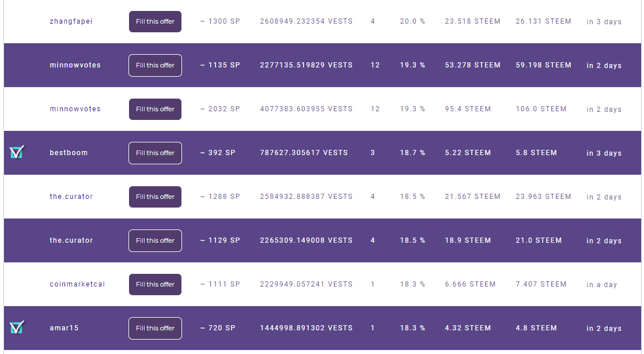Fill the minnowvotes 2032 SP offer
Image resolution: width=644 pixels, height=354 pixels.
[156, 109]
